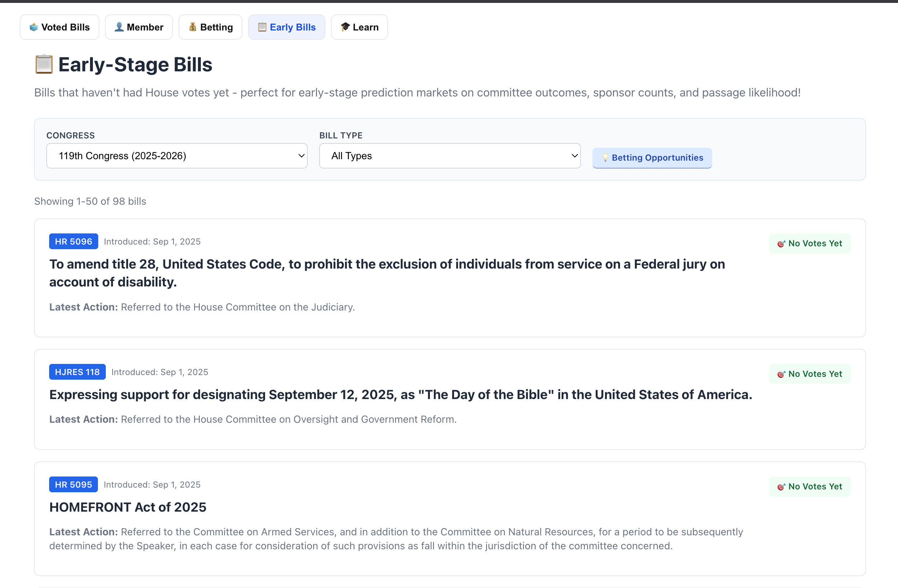The width and height of the screenshot is (898, 588).
Task: Click the large clipboard icon beside page heading
Action: coord(44,65)
